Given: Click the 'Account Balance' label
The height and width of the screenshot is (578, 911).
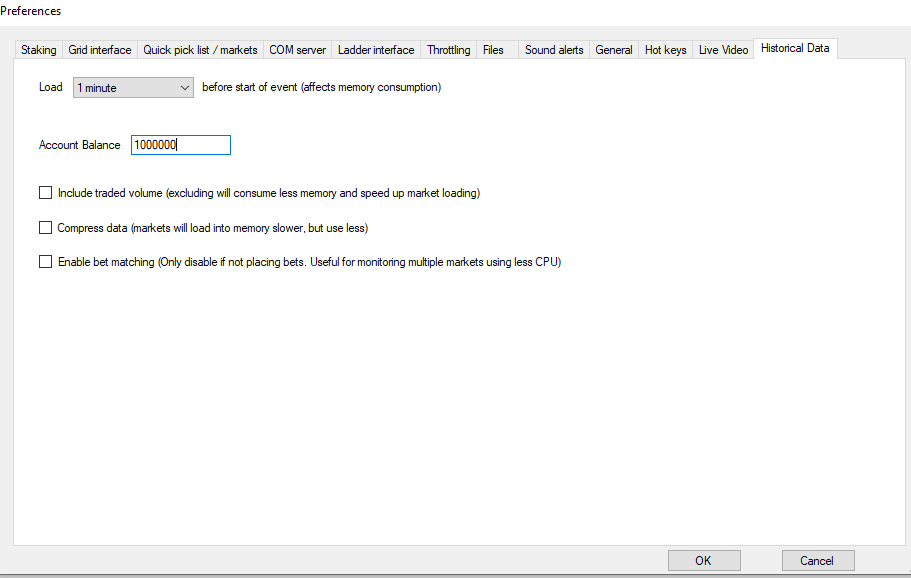Looking at the screenshot, I should (80, 145).
